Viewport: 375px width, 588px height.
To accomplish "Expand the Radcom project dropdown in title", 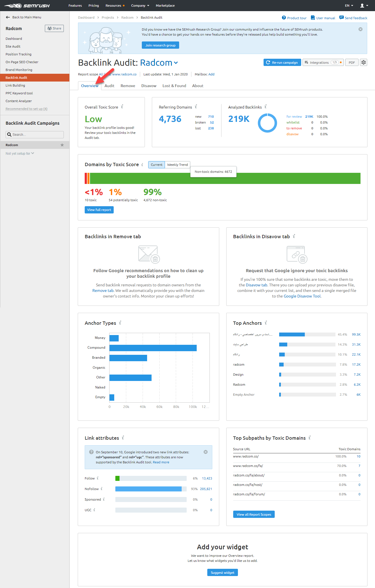I will point(176,63).
